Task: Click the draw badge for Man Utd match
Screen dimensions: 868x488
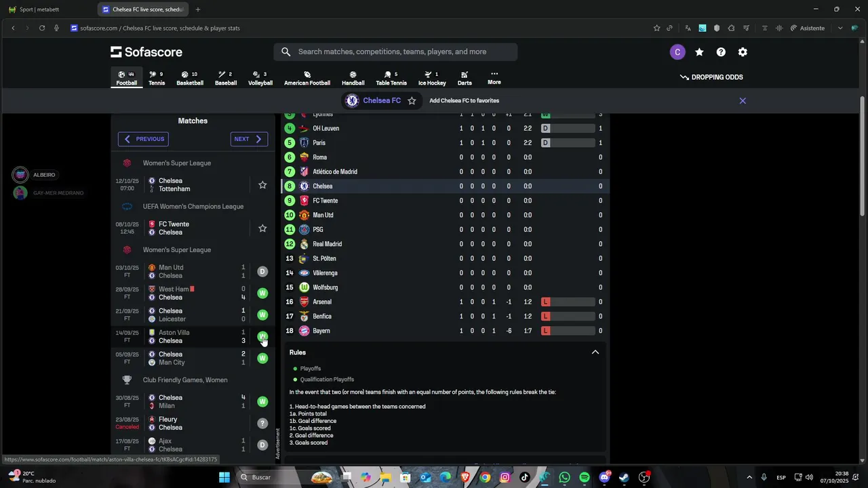Action: point(262,272)
